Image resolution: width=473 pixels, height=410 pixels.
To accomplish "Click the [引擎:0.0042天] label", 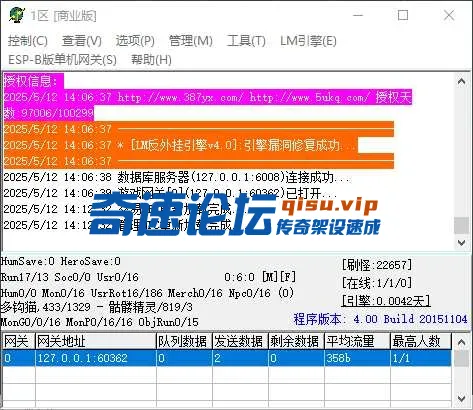I will coord(386,301).
